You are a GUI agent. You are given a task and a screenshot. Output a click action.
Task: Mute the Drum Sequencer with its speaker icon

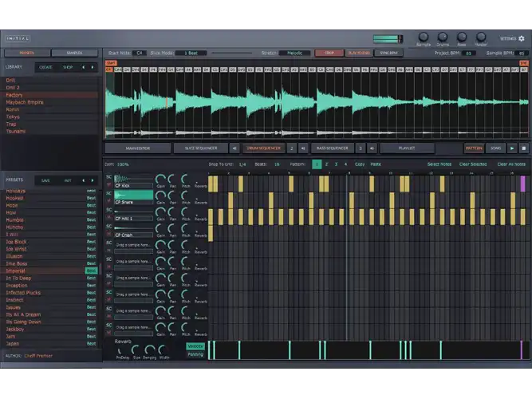(x=303, y=148)
